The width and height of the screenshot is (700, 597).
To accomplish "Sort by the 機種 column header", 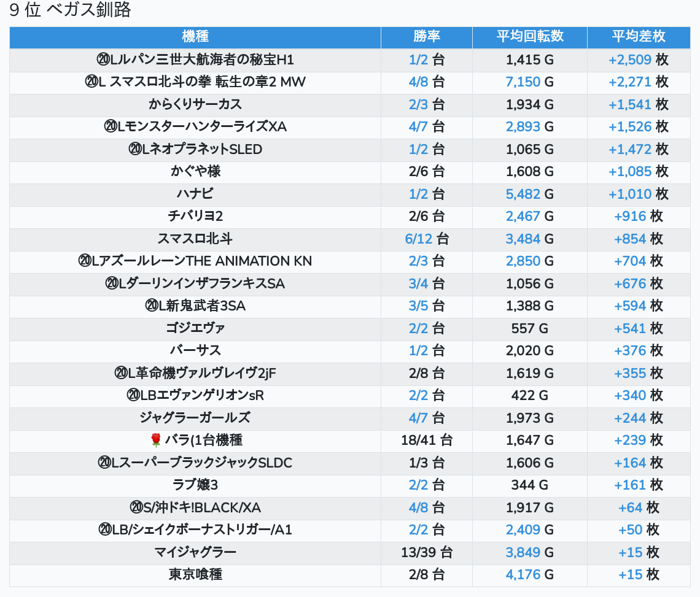I will [x=195, y=37].
